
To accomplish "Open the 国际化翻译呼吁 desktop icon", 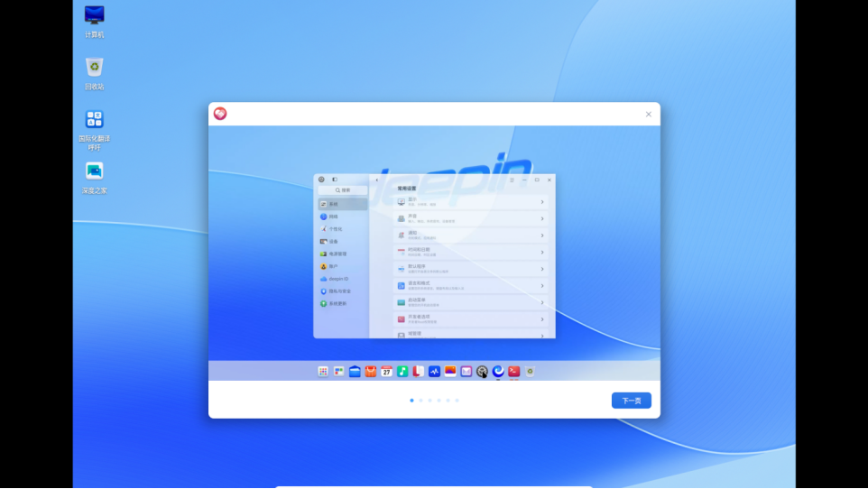I will click(94, 130).
